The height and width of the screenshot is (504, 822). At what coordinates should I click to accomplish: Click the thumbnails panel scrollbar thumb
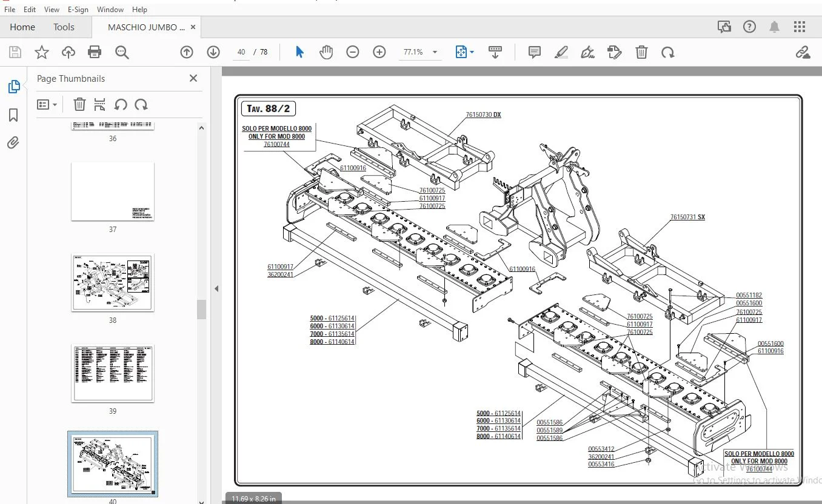[x=202, y=310]
